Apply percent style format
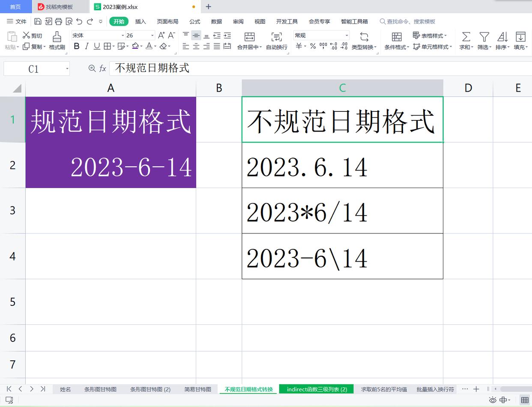 (x=313, y=46)
